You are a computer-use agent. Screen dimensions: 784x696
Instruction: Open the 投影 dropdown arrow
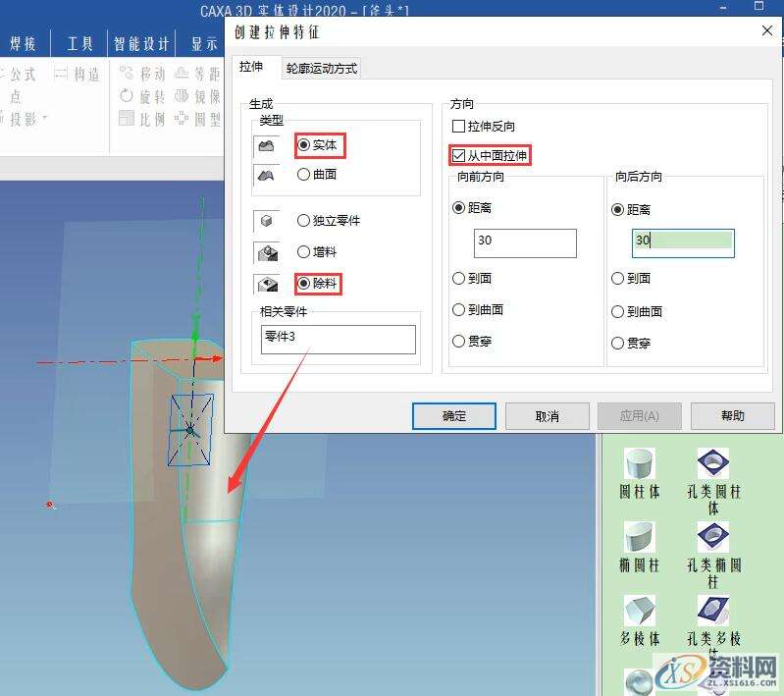[45, 118]
